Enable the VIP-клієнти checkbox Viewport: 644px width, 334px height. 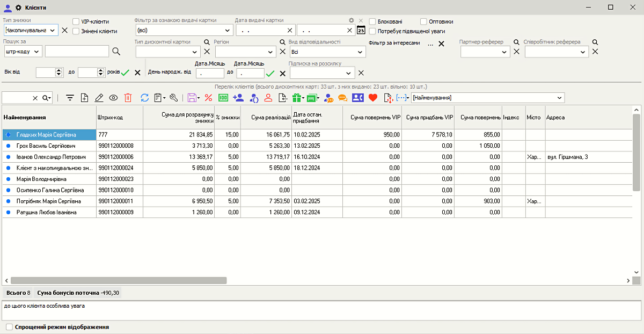(76, 21)
